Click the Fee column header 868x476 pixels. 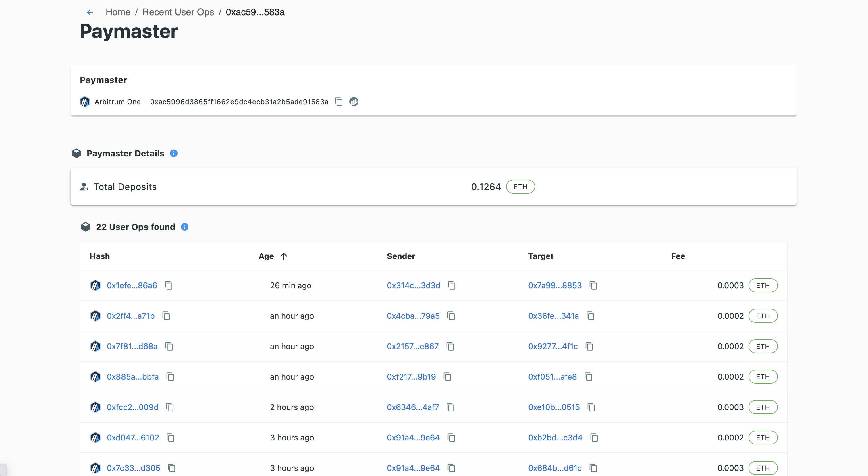[678, 256]
